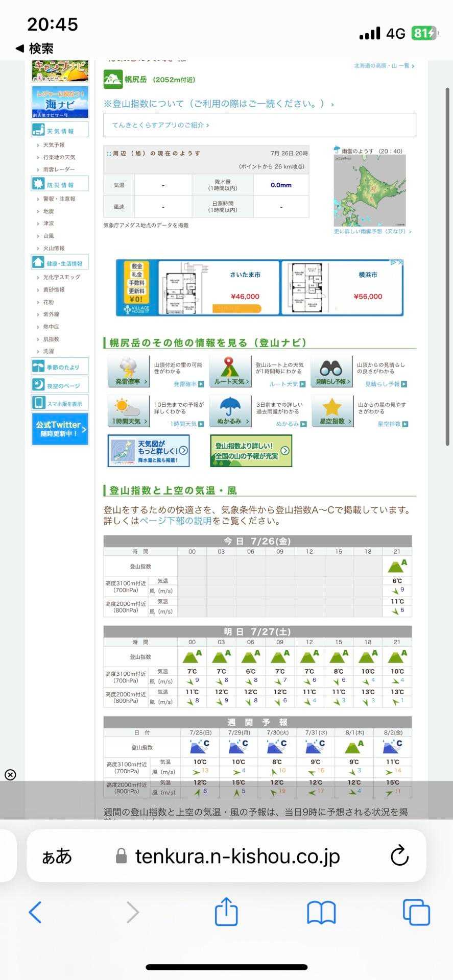Open the 1時間天気 hourly weather icon
Viewport: 453px width, 980px height.
coord(128,410)
